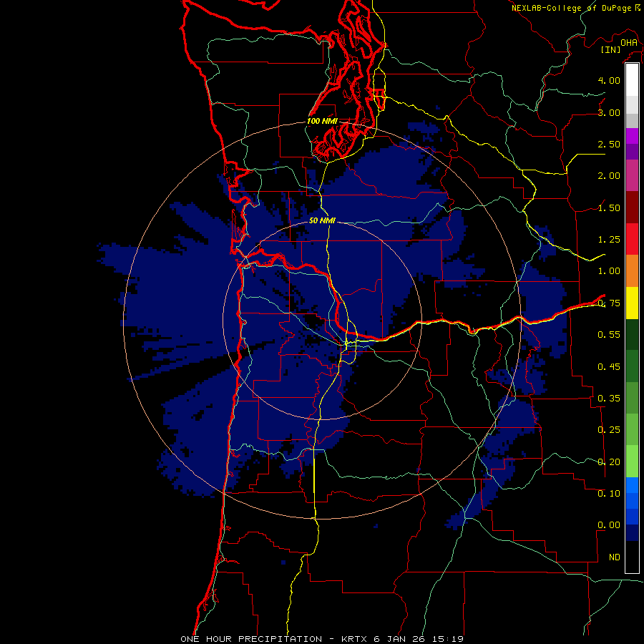This screenshot has width=644, height=644.
Task: Click the '2.00' legend value
Action: coord(609,176)
